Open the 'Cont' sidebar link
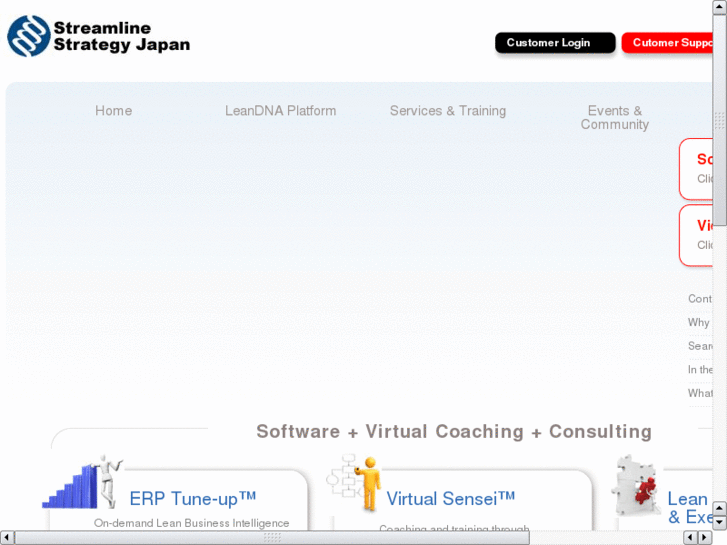Screen dimensions: 727x545 click(x=700, y=299)
